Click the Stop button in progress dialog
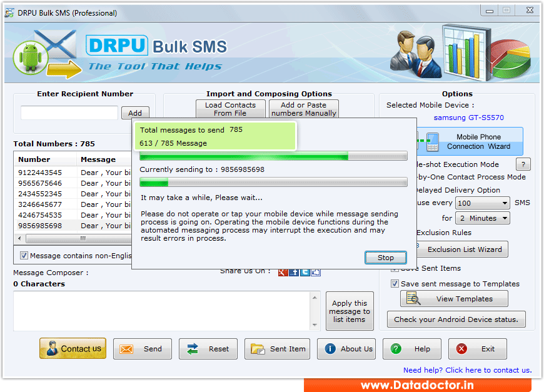Viewport: 544px width, 392px height. tap(385, 258)
